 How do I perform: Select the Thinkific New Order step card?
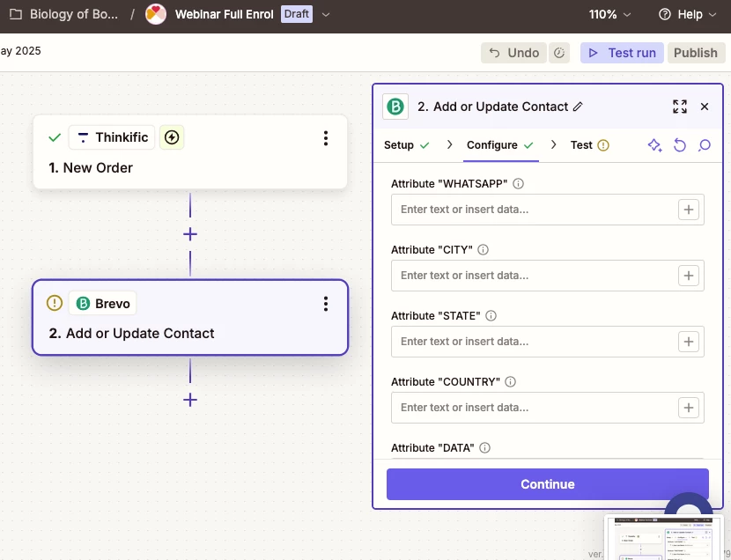(190, 151)
